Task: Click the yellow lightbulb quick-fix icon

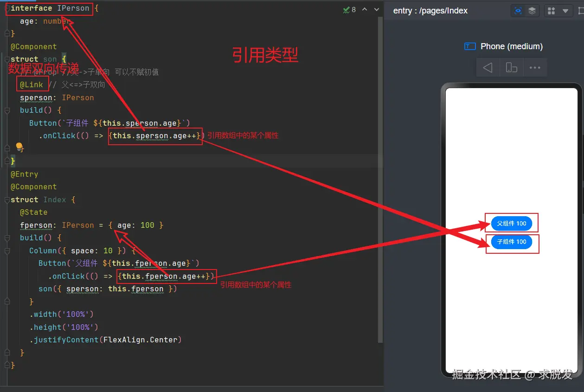Action: [19, 147]
